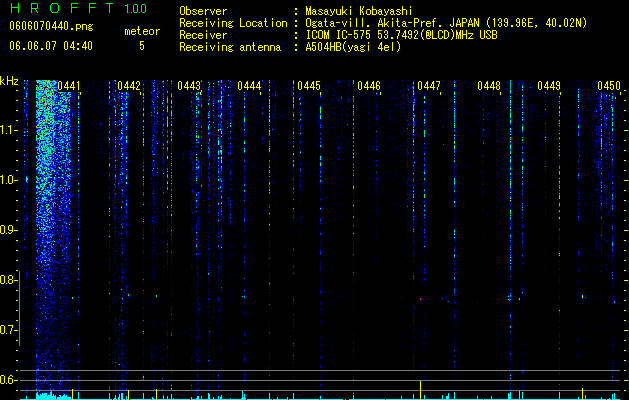Click the 0448 time marker label
The width and height of the screenshot is (629, 400).
point(489,86)
